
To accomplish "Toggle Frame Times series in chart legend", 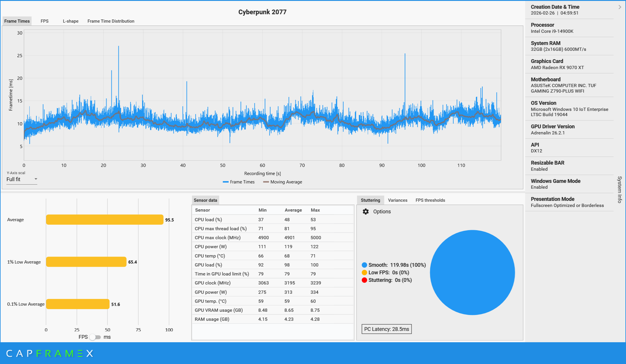I will [x=239, y=182].
